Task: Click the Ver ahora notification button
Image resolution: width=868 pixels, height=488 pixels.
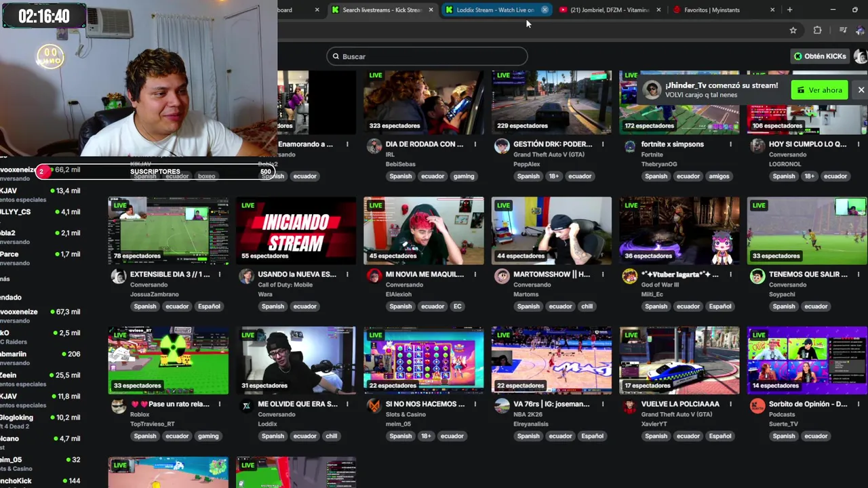Action: click(819, 90)
